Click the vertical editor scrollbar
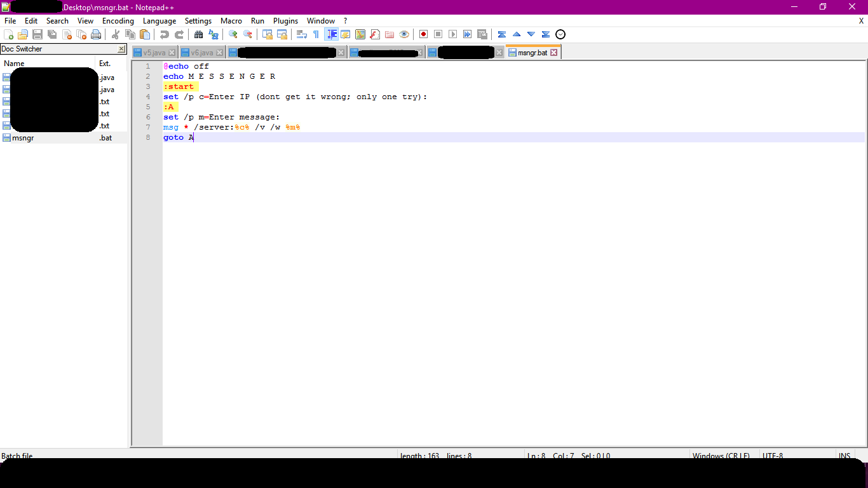Screen dimensions: 868x488 (864, 254)
